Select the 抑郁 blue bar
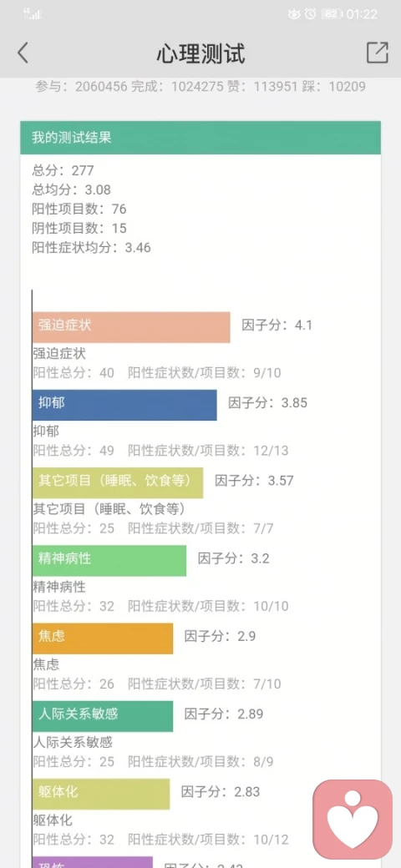Image resolution: width=401 pixels, height=868 pixels. [x=124, y=405]
